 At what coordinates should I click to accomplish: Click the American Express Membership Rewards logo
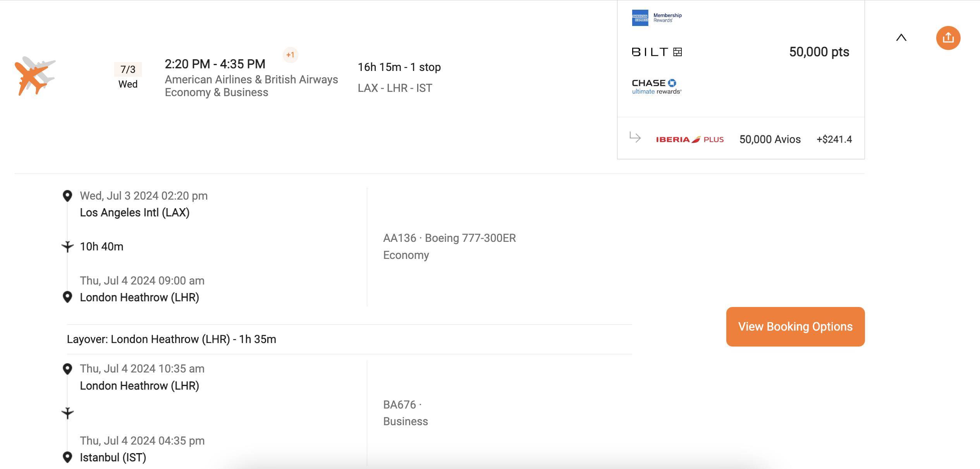tap(657, 18)
